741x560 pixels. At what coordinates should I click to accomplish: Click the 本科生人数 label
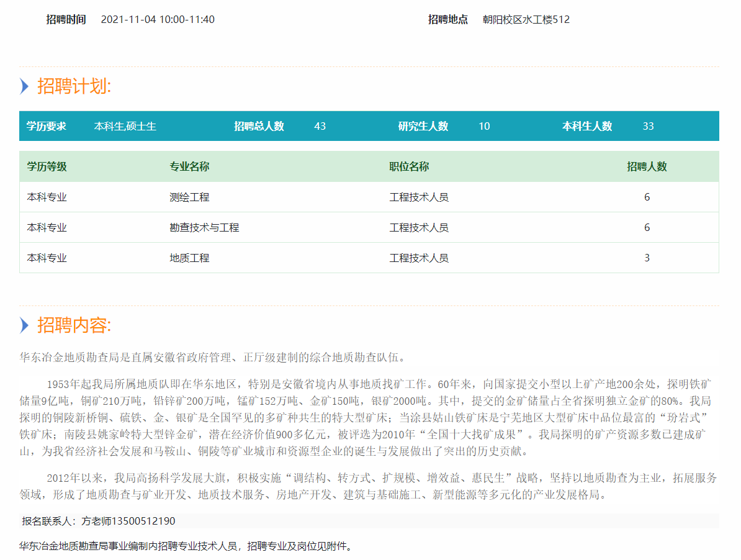click(587, 126)
